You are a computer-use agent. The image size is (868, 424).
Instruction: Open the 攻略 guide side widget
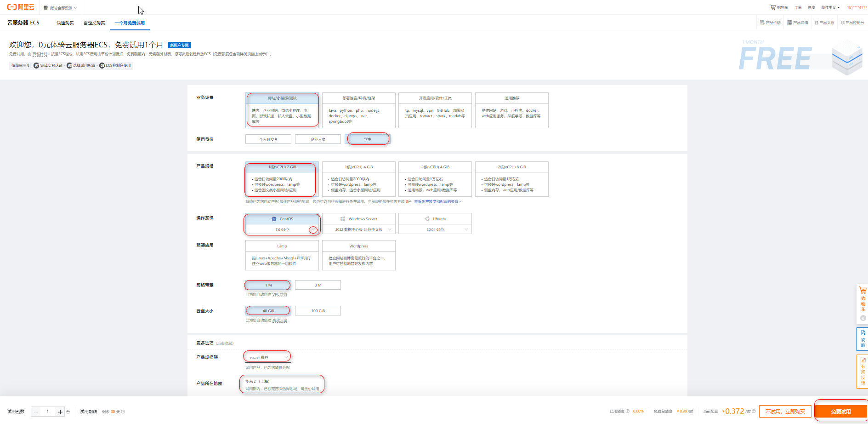pyautogui.click(x=862, y=339)
